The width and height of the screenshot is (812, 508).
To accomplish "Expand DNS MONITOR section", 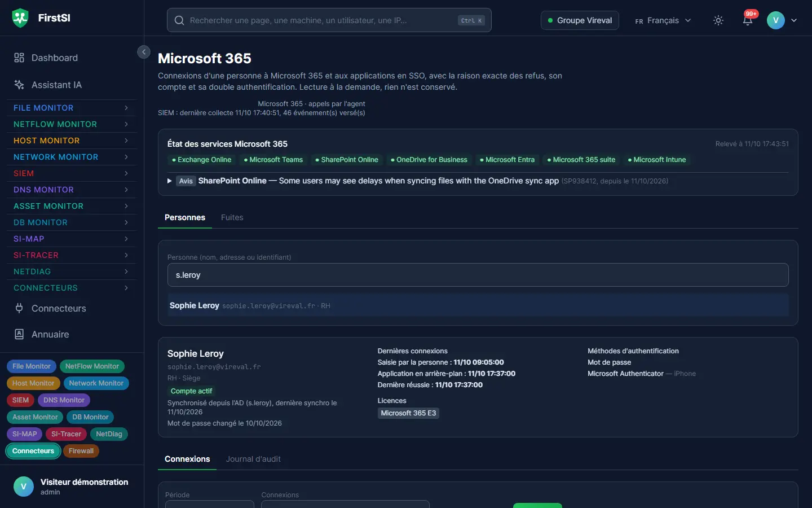I will 71,190.
